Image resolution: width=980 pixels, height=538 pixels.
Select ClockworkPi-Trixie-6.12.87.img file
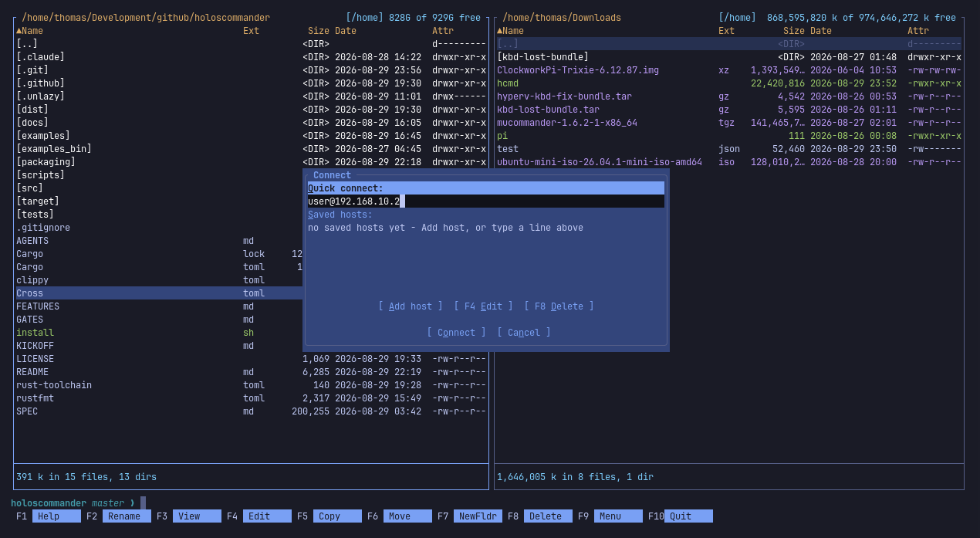pyautogui.click(x=729, y=70)
